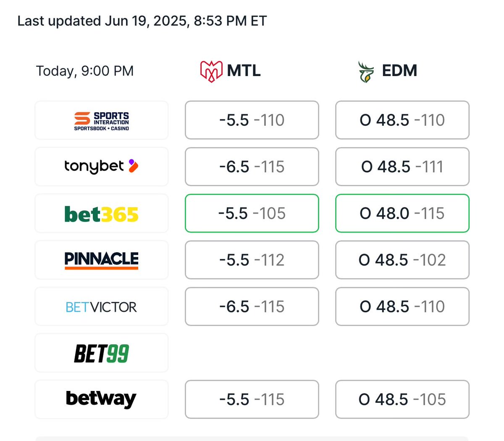Choose betway O 48.5 -105 total
This screenshot has height=441, width=504.
402,400
